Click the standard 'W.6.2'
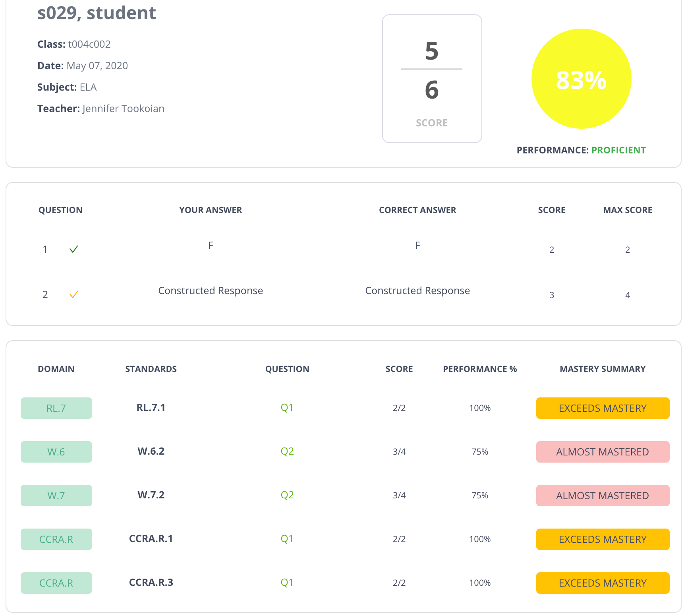Screen dimensions: 684x616 pos(151,451)
